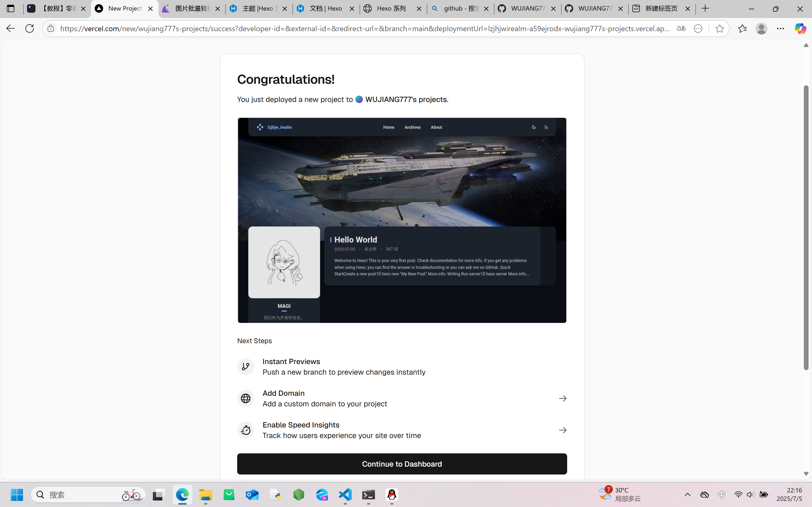812x507 pixels.
Task: Click the deployed site preview thumbnail
Action: (402, 220)
